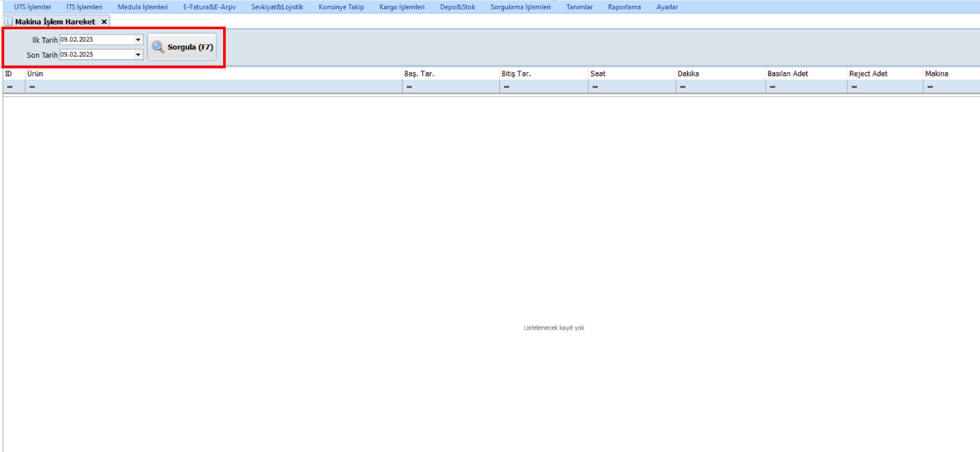Click filter operator icon under Basılan Adet column
Screen dimensions: 980x452
coord(772,87)
